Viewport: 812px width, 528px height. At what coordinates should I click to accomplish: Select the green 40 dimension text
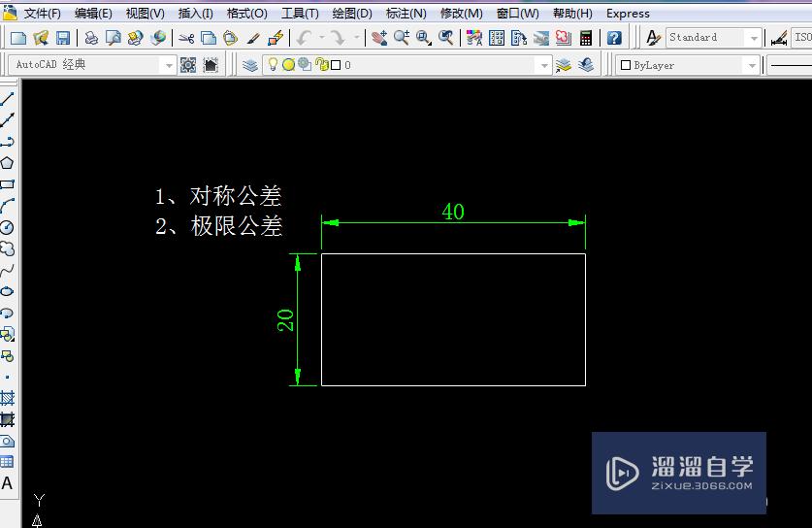click(x=453, y=212)
